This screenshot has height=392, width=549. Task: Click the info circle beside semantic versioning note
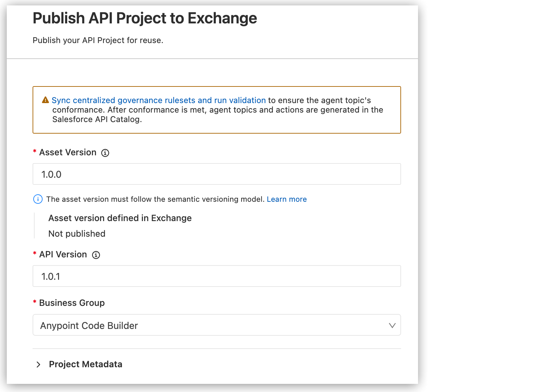point(38,199)
